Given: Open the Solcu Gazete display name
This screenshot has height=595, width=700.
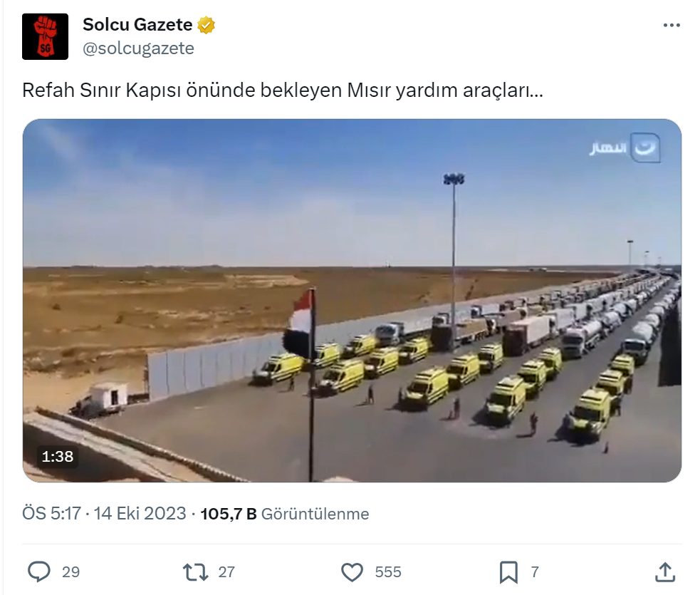Looking at the screenshot, I should 137,24.
